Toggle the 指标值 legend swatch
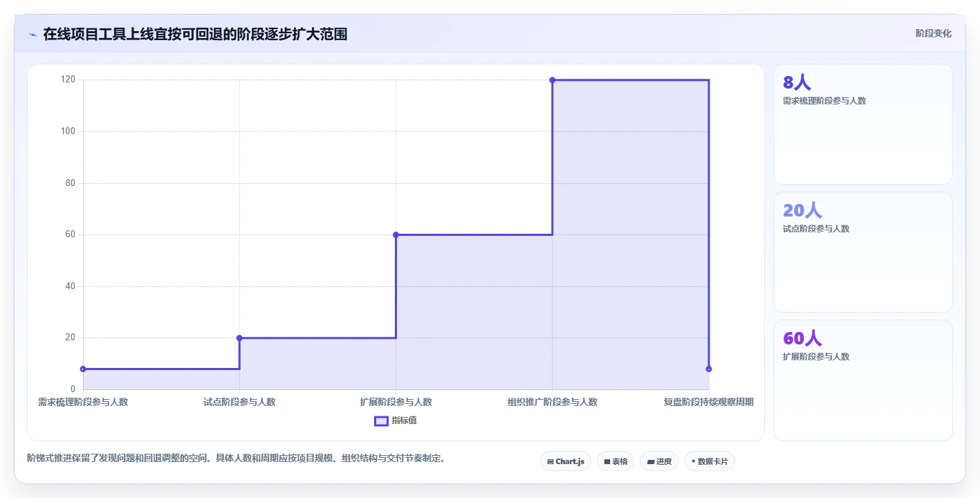Screen dimensions: 980x498 click(381, 421)
